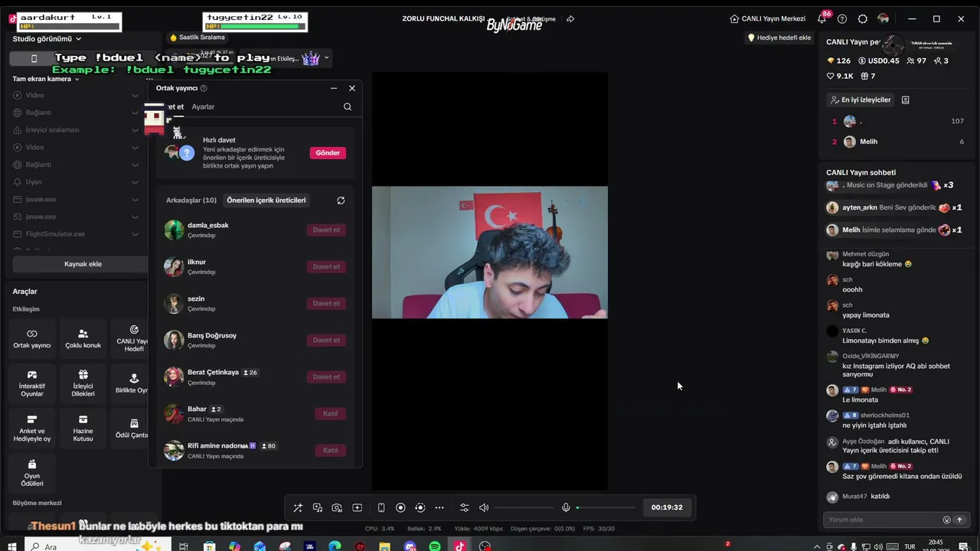
Task: Click the En iyi izleyiciler button
Action: 861,99
